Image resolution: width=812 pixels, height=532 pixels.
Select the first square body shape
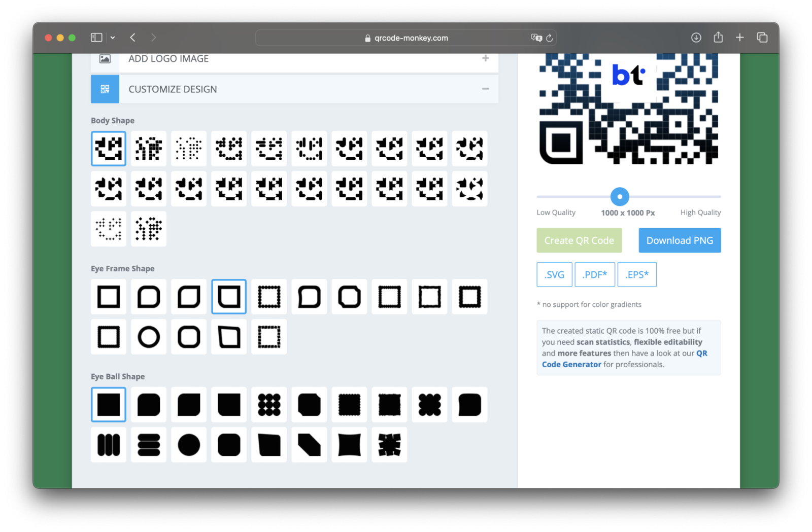pyautogui.click(x=109, y=149)
